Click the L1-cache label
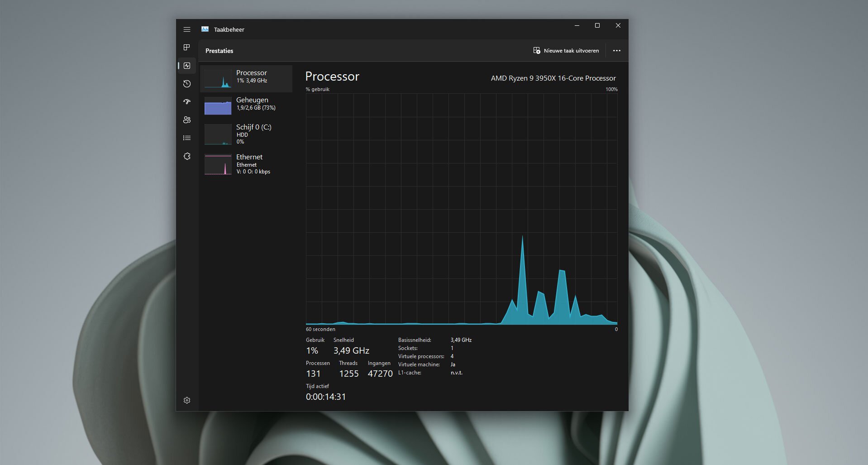Screen dimensions: 868x465 click(x=410, y=373)
